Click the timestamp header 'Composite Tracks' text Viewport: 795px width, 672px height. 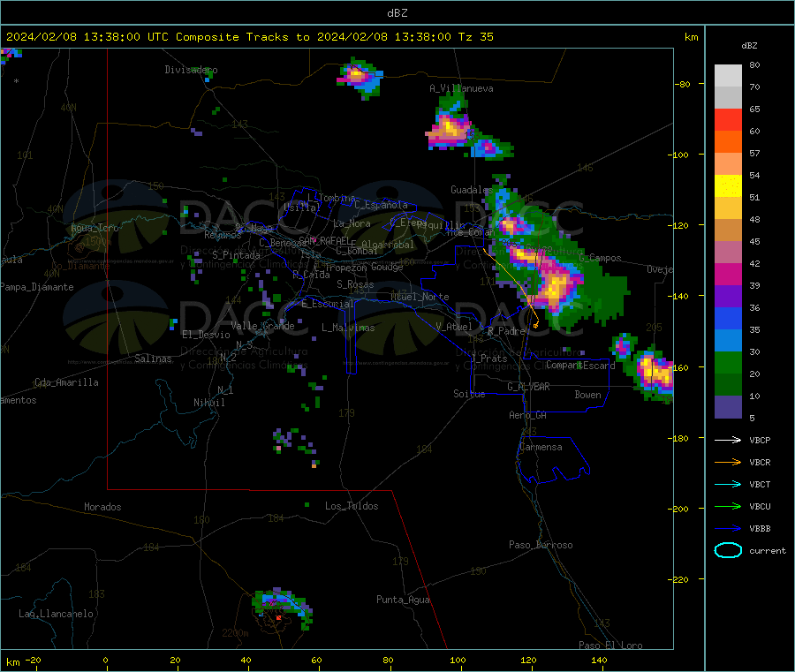point(232,37)
